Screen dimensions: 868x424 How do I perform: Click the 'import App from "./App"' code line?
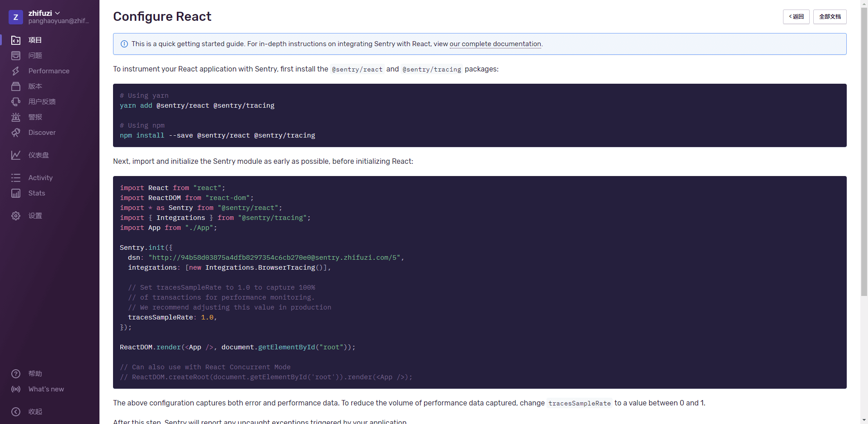point(168,228)
